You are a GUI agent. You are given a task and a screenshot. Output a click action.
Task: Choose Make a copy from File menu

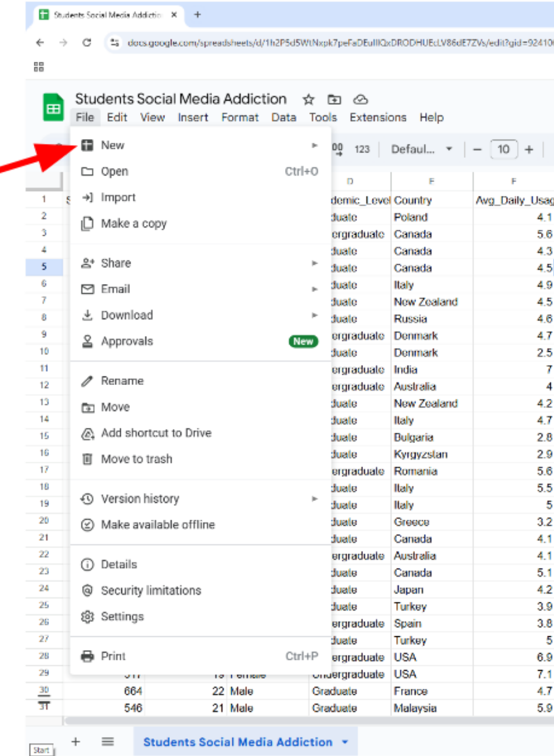coord(134,223)
